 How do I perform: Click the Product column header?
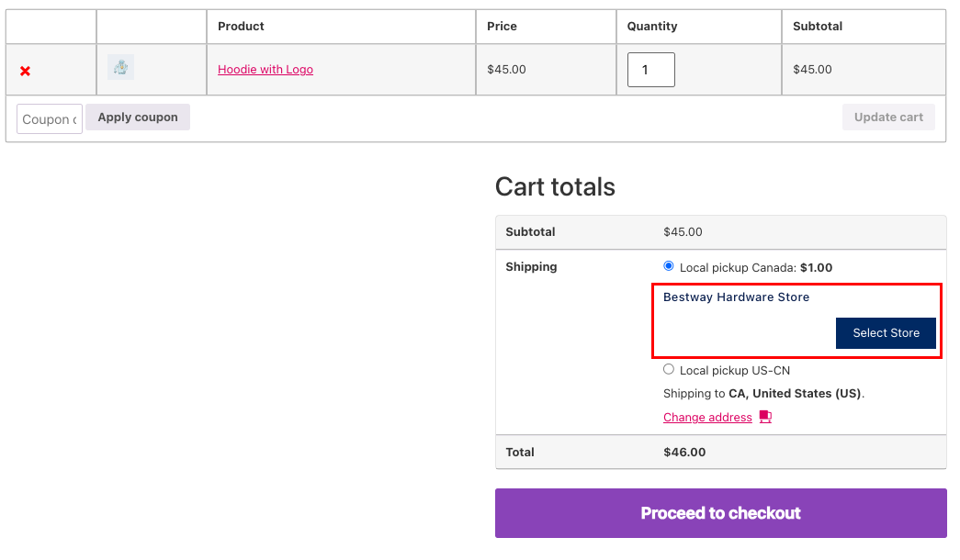coord(241,27)
